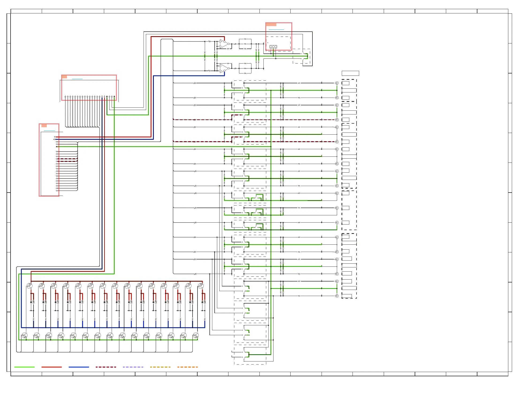This screenshot has height=395, width=532.
Task: Select the bottommost circular output jack terminal
Action: click(x=337, y=296)
